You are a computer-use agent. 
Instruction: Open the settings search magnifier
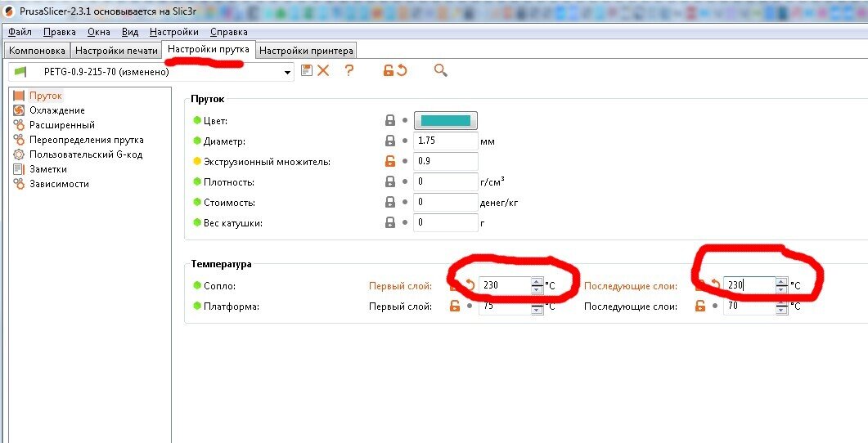point(441,70)
